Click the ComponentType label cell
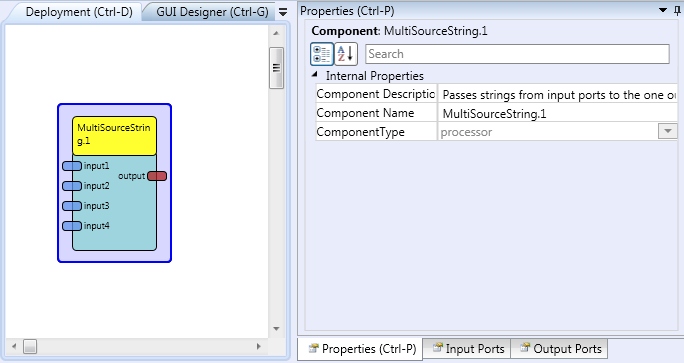Viewport: 684px width, 363px height. [376, 132]
